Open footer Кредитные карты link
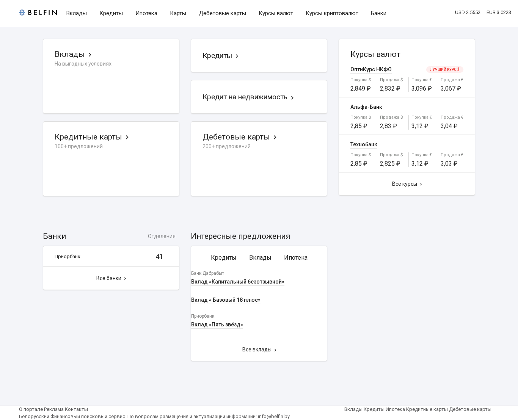The height and width of the screenshot is (420, 518). pos(427,409)
